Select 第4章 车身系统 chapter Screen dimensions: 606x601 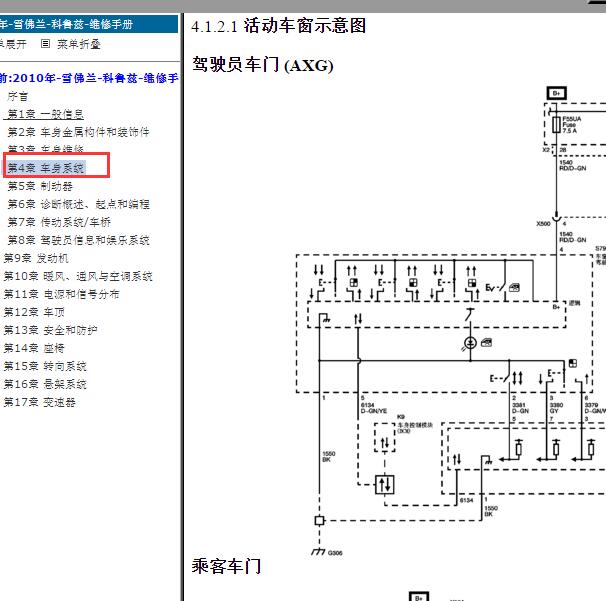[x=46, y=168]
